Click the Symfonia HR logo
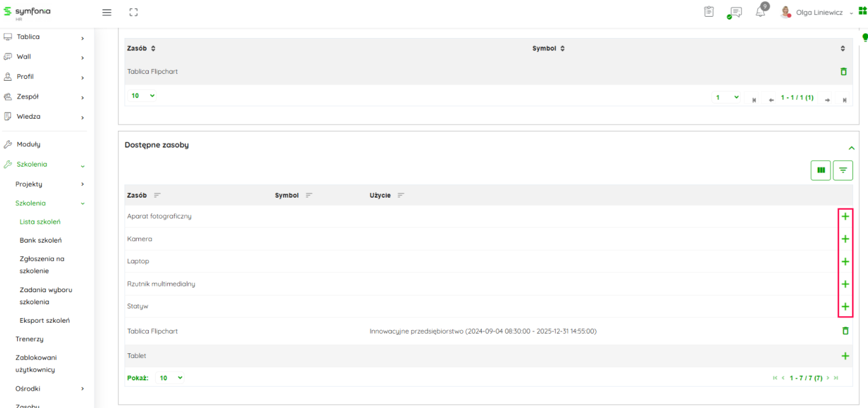 pyautogui.click(x=27, y=12)
